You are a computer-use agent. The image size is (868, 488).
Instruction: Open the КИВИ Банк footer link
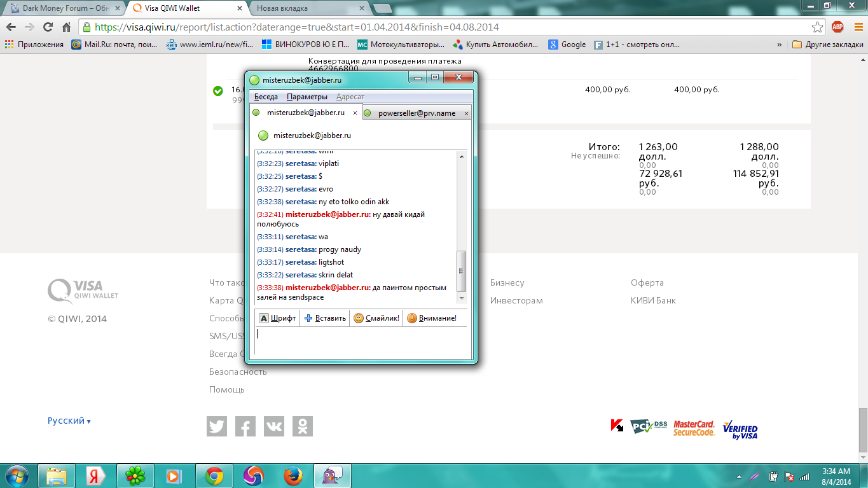pyautogui.click(x=653, y=300)
